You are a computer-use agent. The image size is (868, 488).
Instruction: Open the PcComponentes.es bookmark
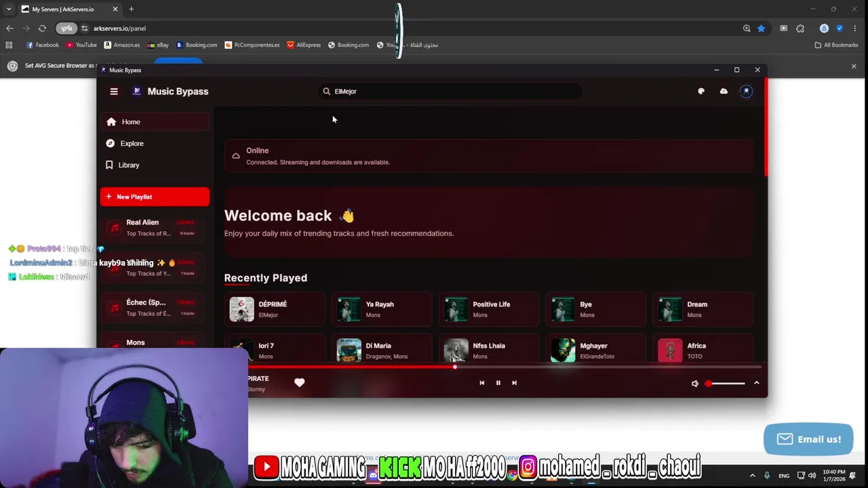(x=252, y=45)
